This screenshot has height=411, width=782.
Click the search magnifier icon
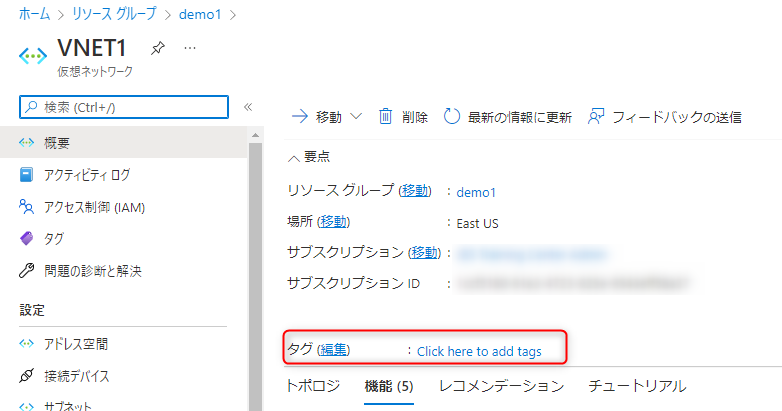[31, 107]
